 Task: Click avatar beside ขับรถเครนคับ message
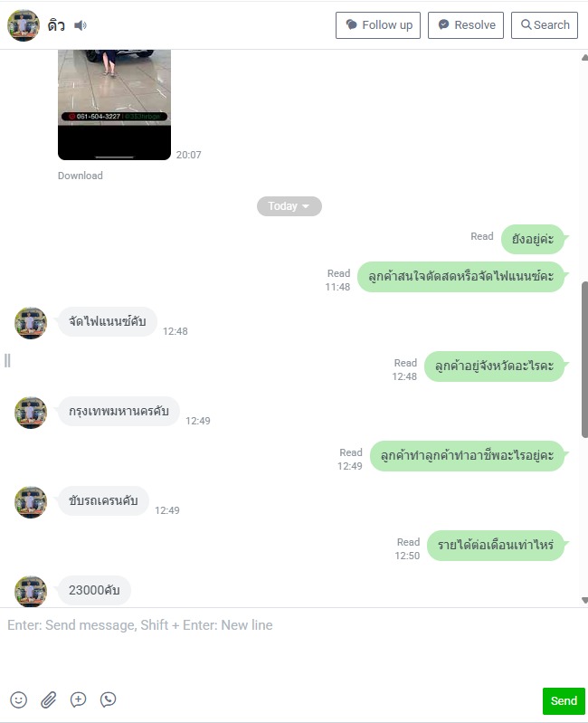[31, 502]
